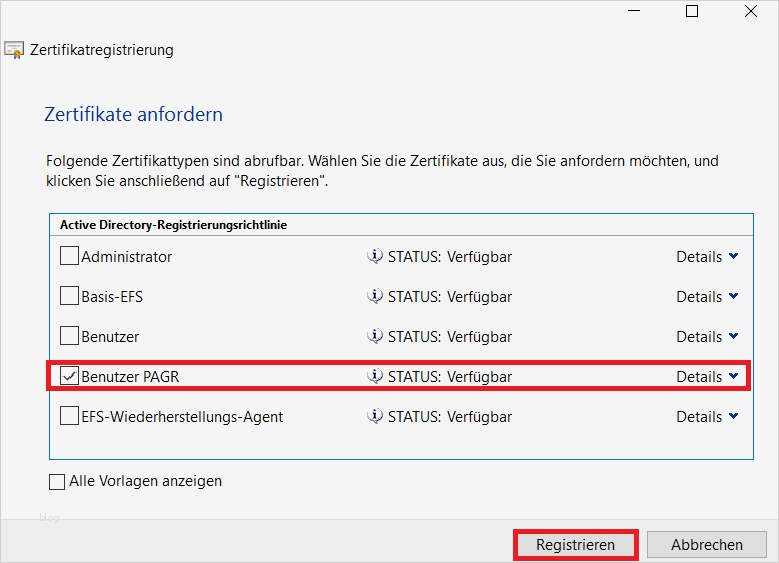This screenshot has height=563, width=779.
Task: Click the Abbrechen button
Action: point(707,545)
